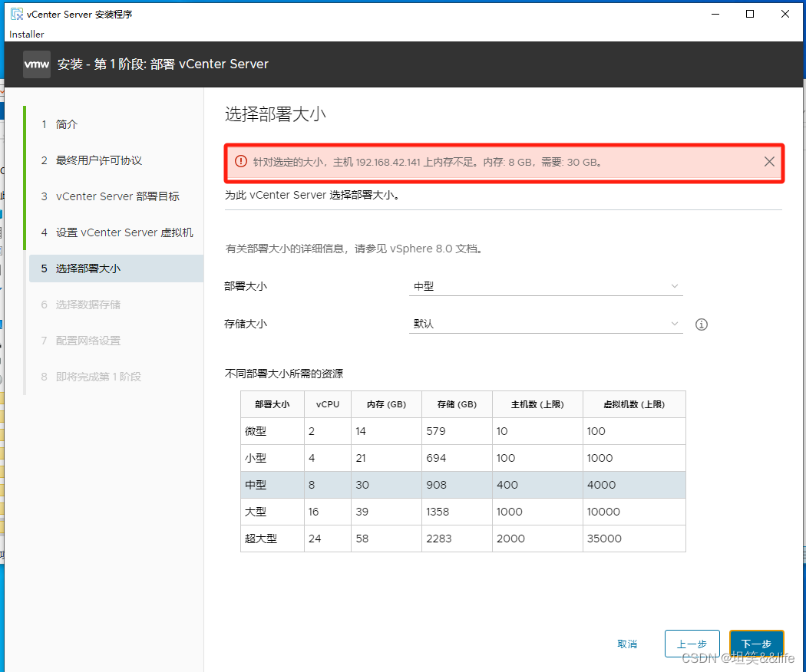Click host limit value 400
This screenshot has width=806, height=672.
(507, 485)
